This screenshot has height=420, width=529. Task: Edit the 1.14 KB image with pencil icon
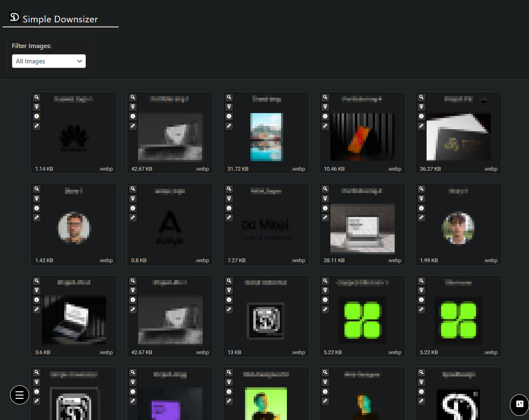point(37,126)
